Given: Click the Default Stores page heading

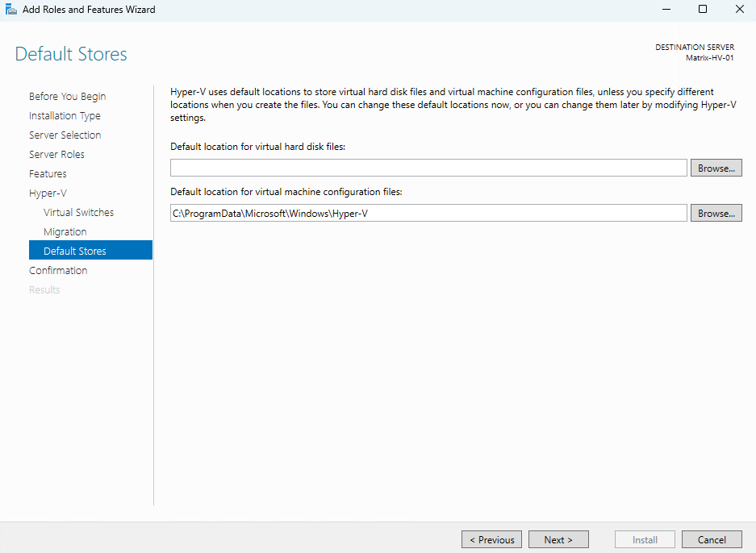Looking at the screenshot, I should 71,54.
